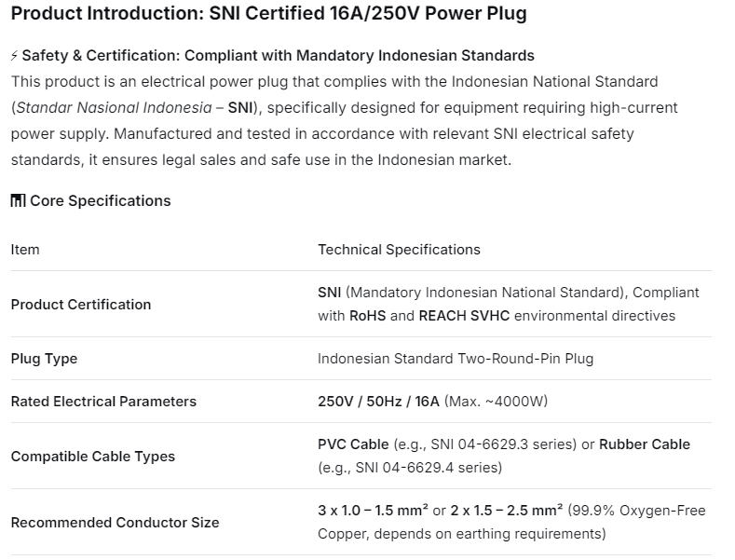Click the bold RoHS text

coord(367,316)
